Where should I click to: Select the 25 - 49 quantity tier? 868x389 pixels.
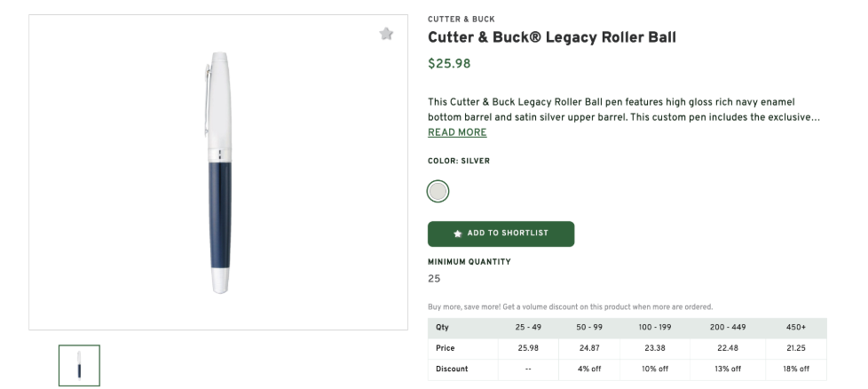[528, 328]
